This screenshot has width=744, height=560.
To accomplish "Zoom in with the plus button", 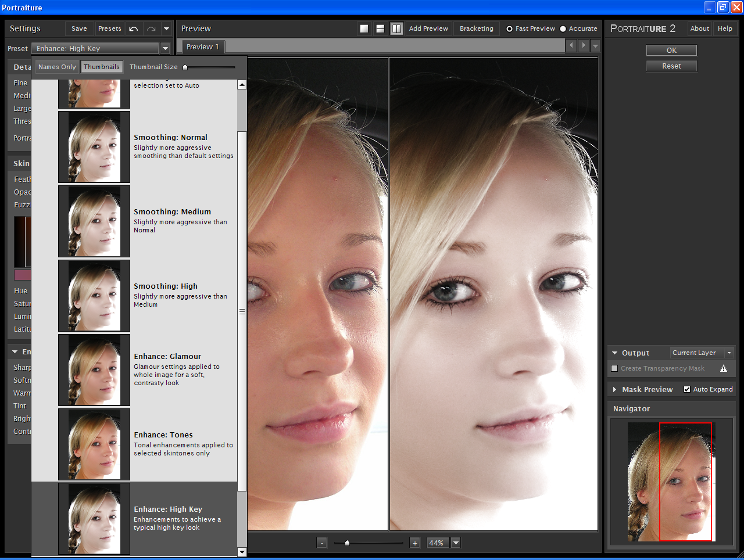I will 414,543.
